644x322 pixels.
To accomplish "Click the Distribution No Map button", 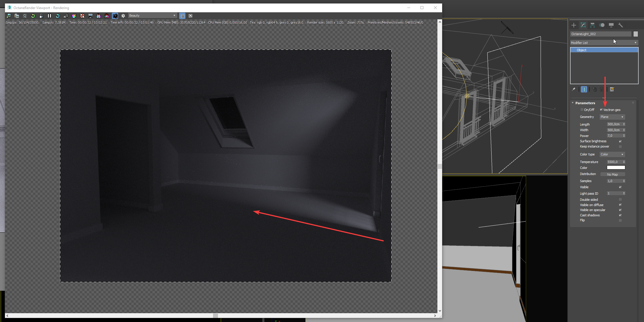I will [x=612, y=174].
